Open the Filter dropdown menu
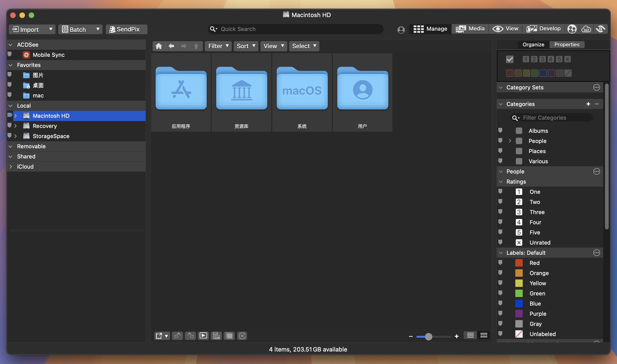The image size is (617, 364). [x=218, y=46]
